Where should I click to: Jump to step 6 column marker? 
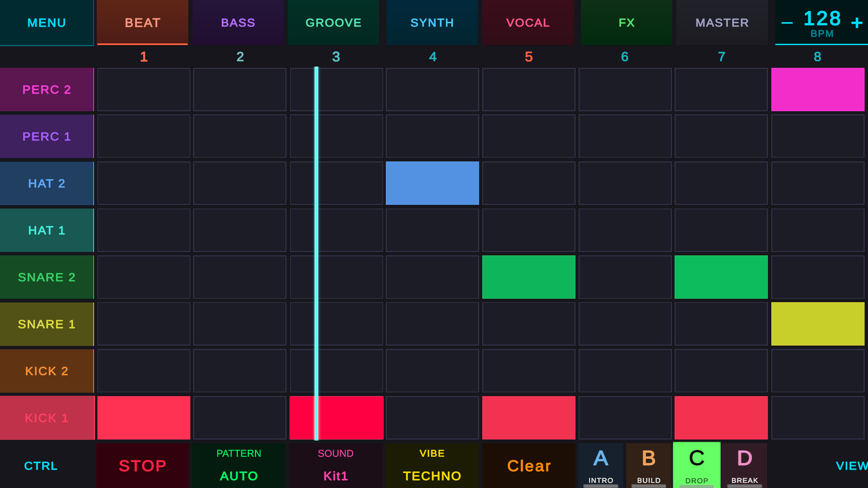pos(625,57)
